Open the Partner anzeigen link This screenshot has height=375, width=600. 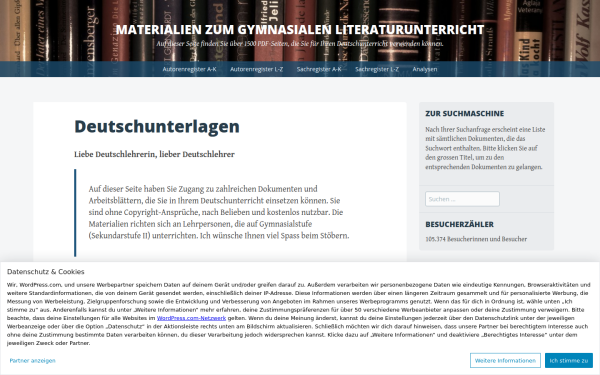point(33,360)
